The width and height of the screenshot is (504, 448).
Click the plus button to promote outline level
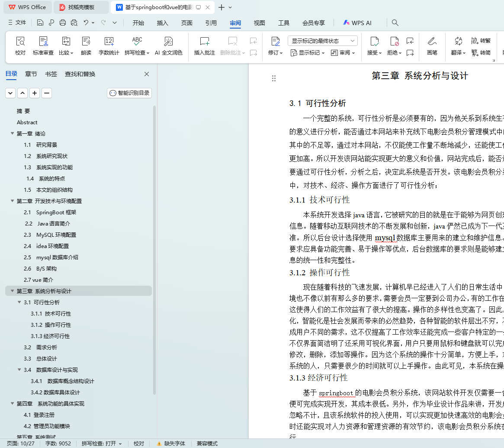click(x=34, y=93)
